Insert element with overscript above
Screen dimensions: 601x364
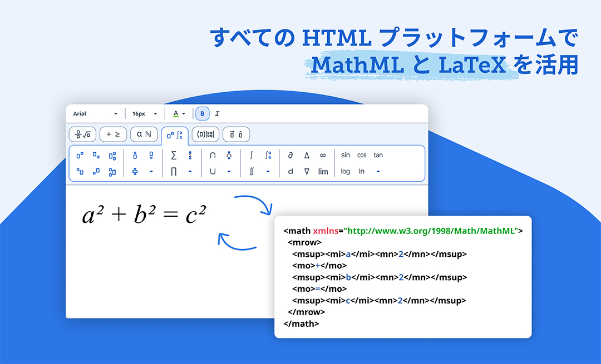click(x=135, y=155)
